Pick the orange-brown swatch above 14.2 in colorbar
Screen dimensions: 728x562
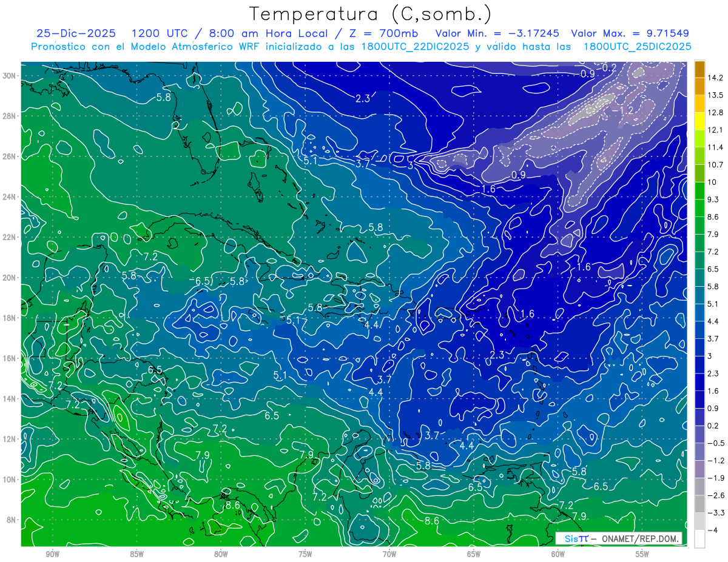pos(699,69)
